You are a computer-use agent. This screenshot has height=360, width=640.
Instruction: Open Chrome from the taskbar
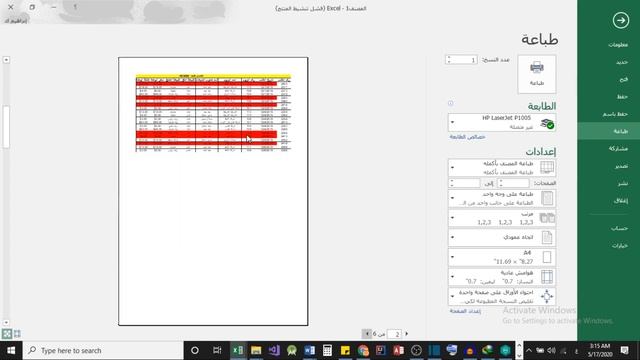point(363,350)
